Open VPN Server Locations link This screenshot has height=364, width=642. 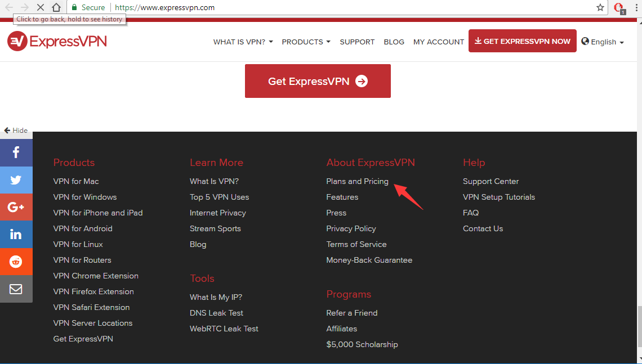[x=92, y=323]
